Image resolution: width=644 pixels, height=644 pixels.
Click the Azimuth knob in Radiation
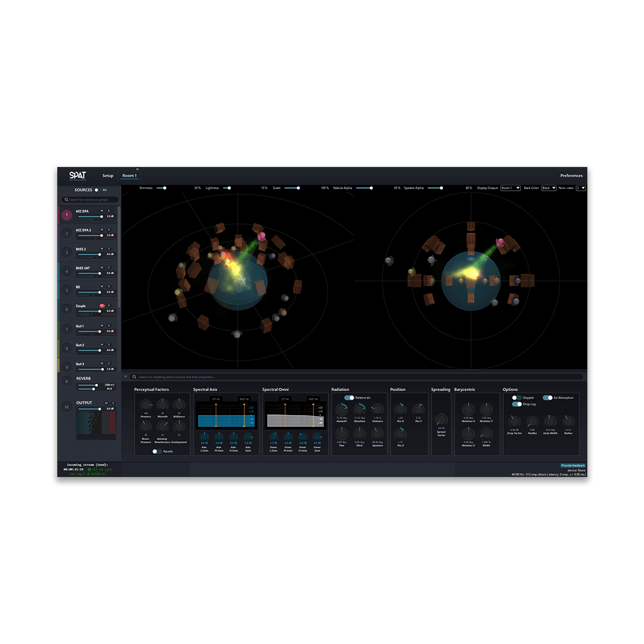(x=342, y=408)
